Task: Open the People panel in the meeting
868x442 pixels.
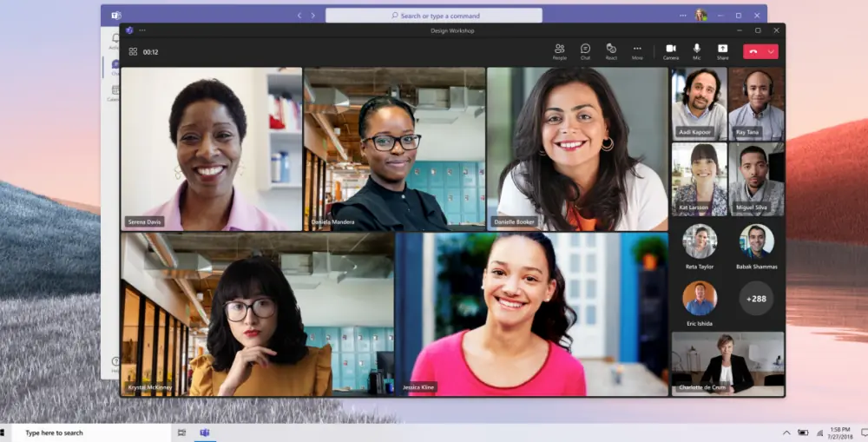Action: point(559,50)
